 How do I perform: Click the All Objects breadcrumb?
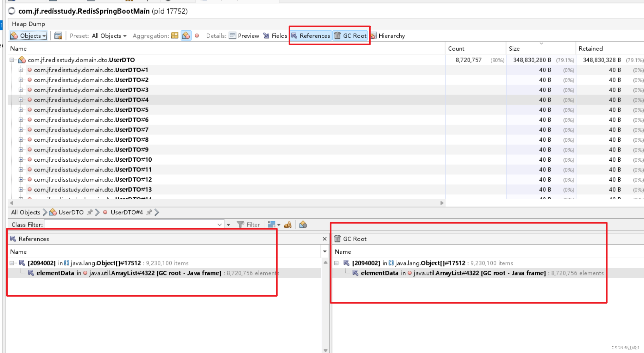(x=26, y=212)
